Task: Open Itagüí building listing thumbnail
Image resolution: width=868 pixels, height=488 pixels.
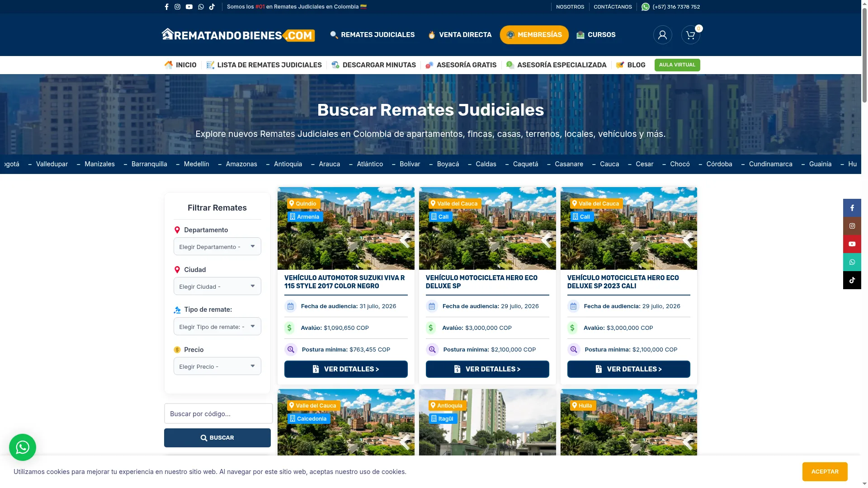Action: pyautogui.click(x=487, y=422)
